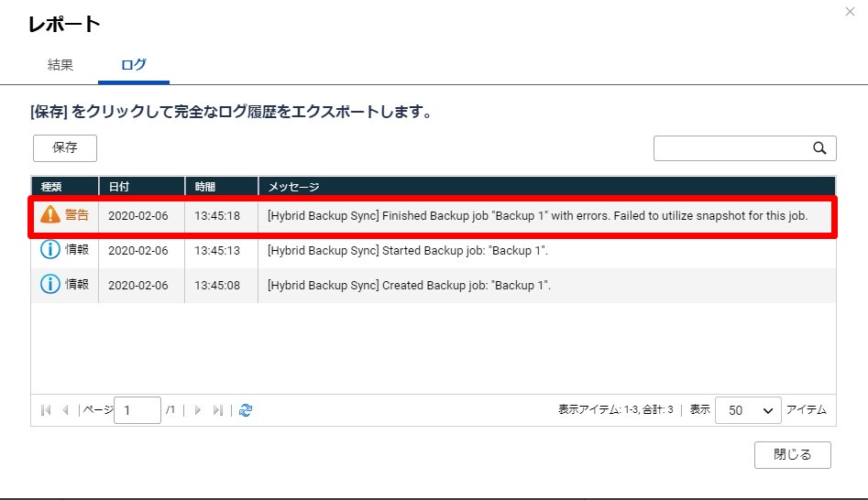Screen dimensions: 868x500
Task: Select the 'Finished Backup job' warning message
Action: pos(537,216)
